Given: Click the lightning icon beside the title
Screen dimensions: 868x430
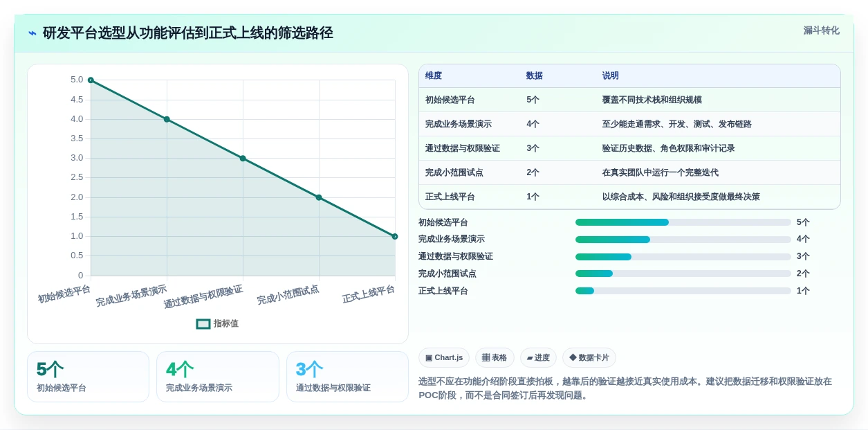Looking at the screenshot, I should tap(33, 33).
